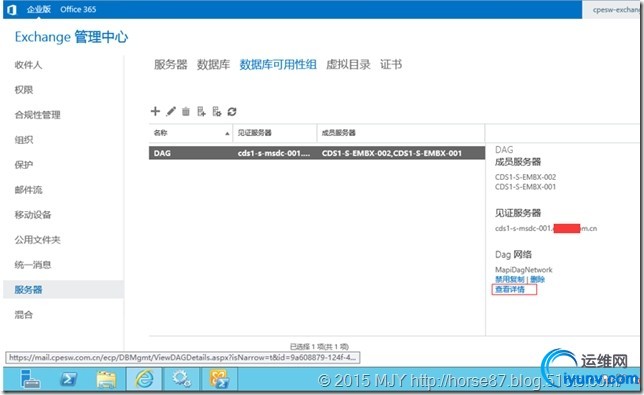Click the edit pencil icon

[x=171, y=111]
